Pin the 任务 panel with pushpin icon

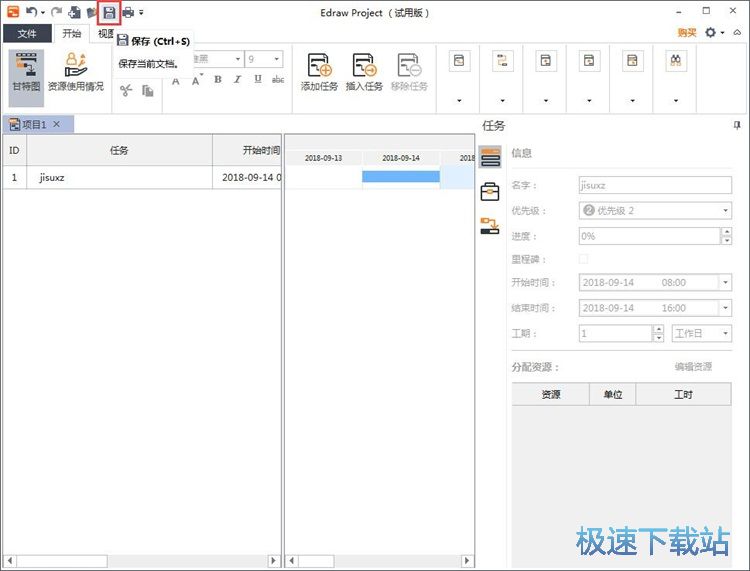(737, 126)
